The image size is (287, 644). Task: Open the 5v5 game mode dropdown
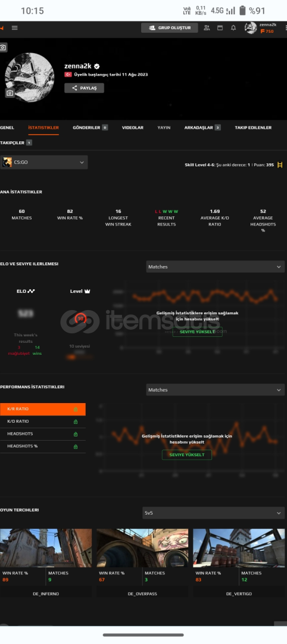213,513
